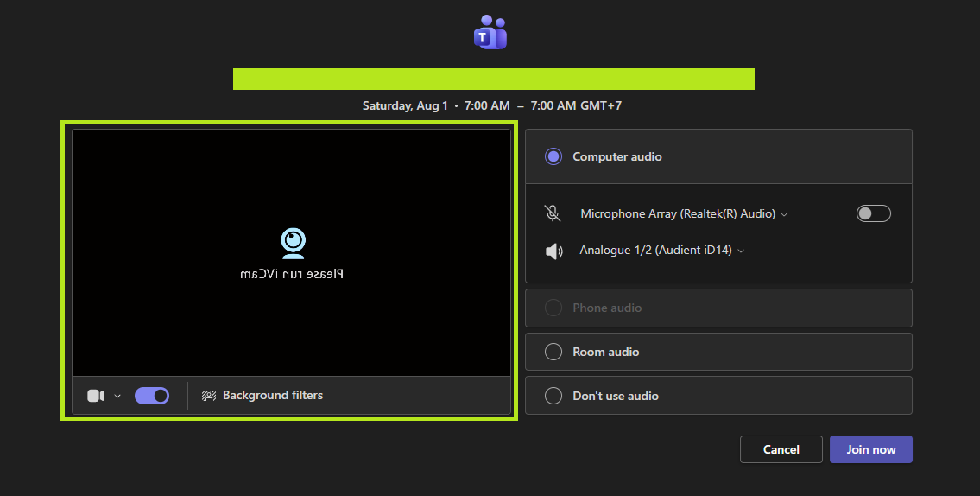Viewport: 980px width, 496px height.
Task: Open the Analogue 1/2 speaker dropdown
Action: pyautogui.click(x=662, y=251)
